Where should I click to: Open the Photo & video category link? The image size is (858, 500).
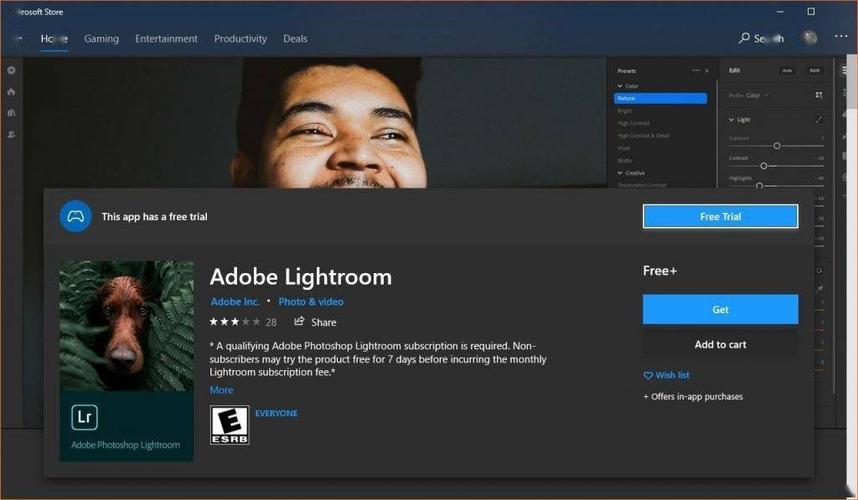click(x=310, y=302)
